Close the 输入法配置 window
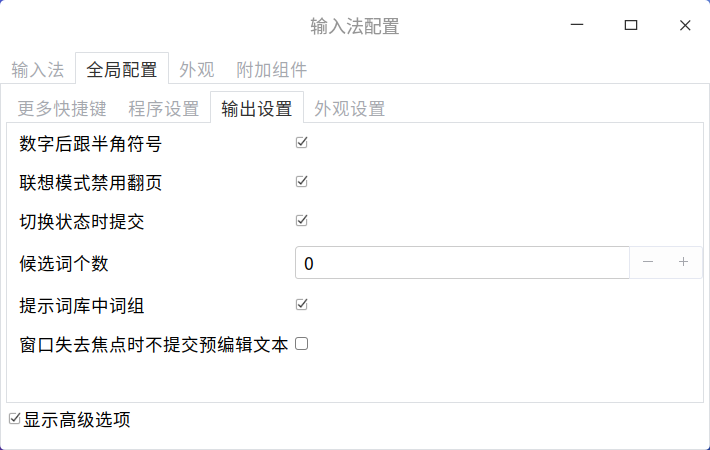The height and width of the screenshot is (450, 710). 685,26
